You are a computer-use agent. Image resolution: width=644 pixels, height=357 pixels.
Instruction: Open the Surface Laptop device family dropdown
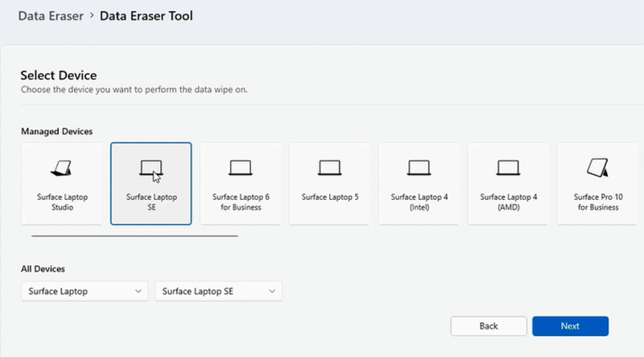[85, 291]
